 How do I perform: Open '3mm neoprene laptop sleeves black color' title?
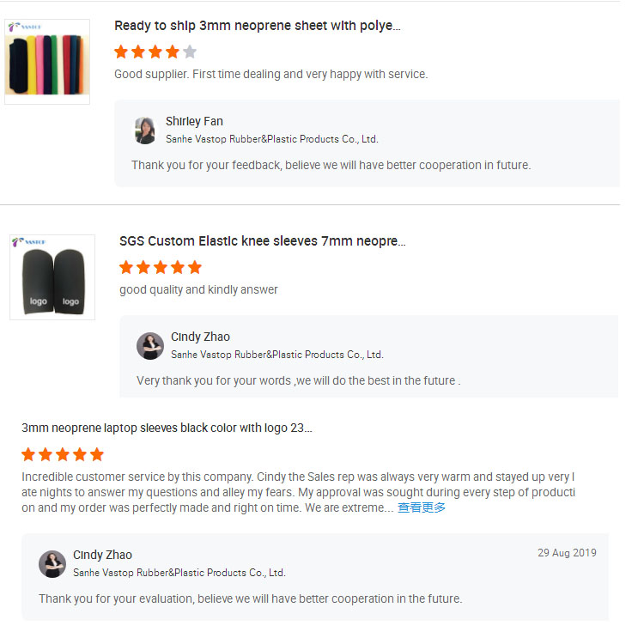pyautogui.click(x=167, y=428)
